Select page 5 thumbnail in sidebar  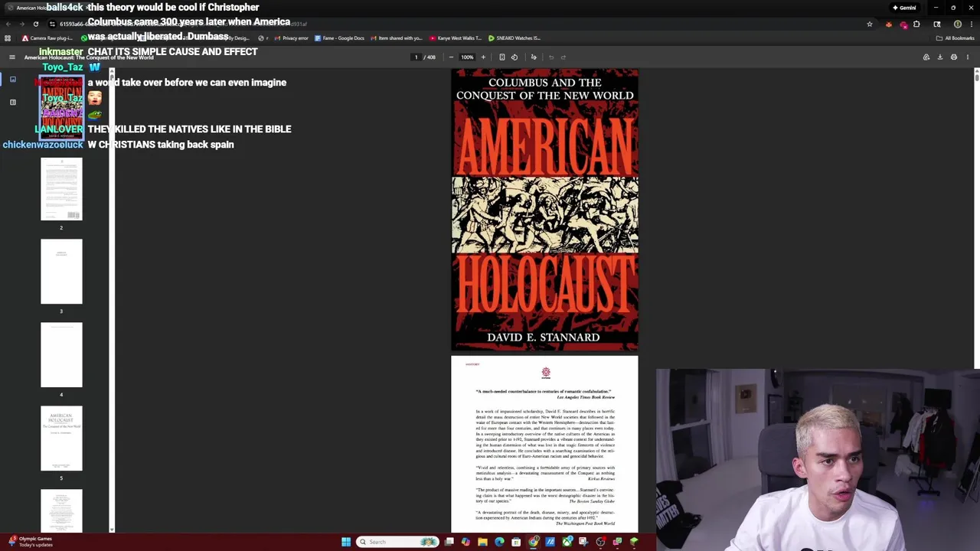pyautogui.click(x=61, y=439)
